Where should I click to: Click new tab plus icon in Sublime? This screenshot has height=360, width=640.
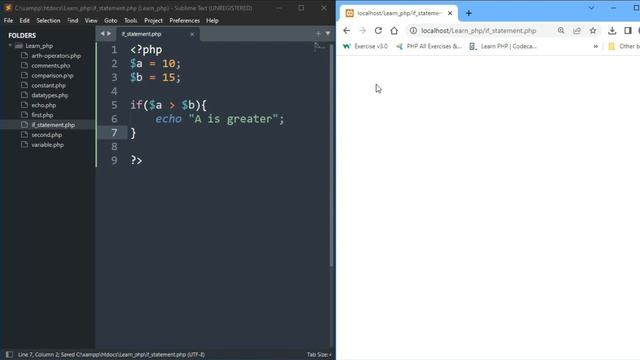pos(318,34)
